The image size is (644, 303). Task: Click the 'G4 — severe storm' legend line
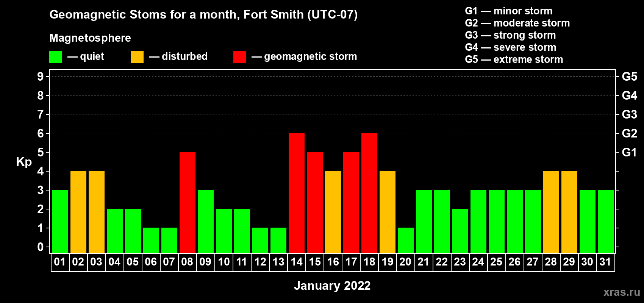[511, 47]
